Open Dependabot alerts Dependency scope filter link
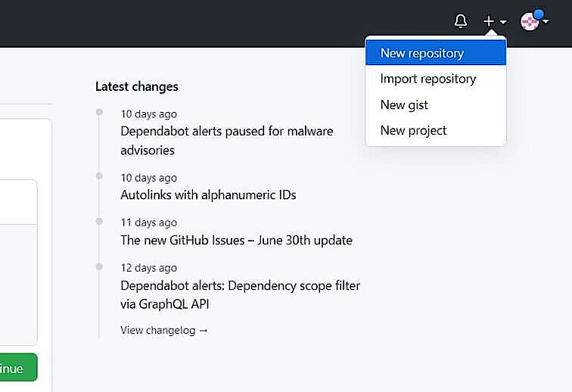 [240, 294]
